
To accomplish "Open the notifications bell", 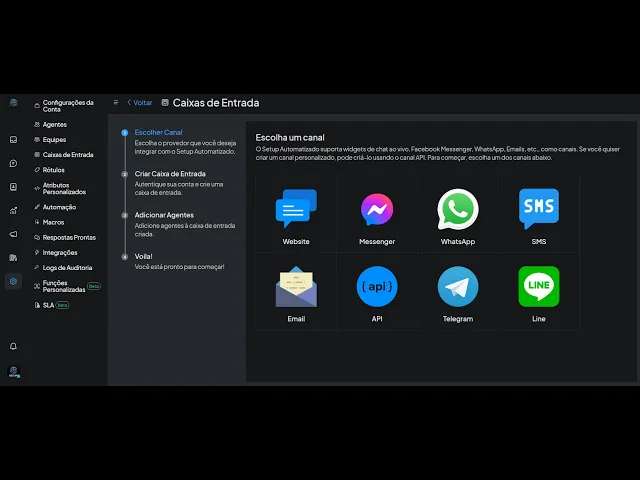I will click(x=13, y=346).
